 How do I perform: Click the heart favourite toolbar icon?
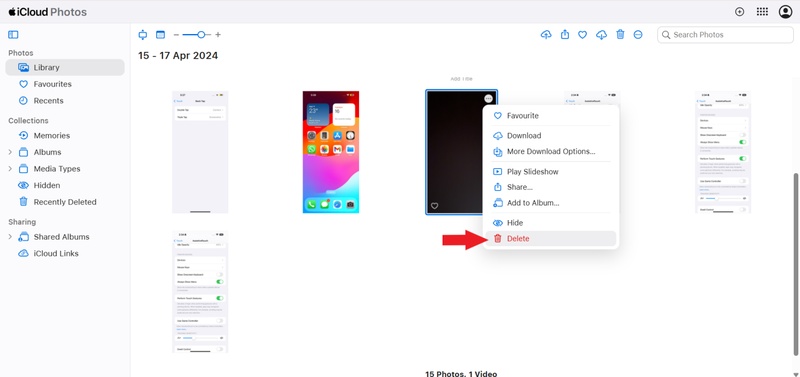click(582, 35)
